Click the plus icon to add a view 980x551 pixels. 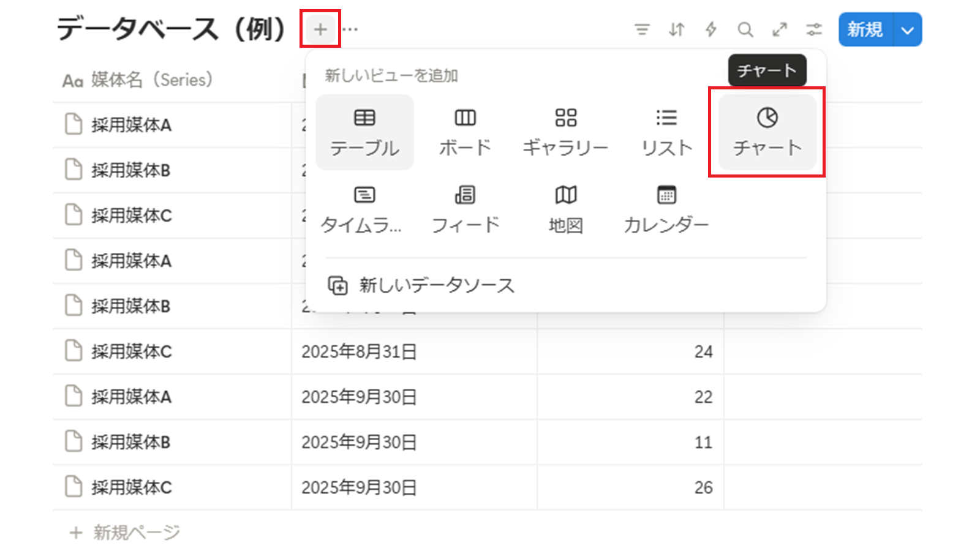tap(320, 29)
